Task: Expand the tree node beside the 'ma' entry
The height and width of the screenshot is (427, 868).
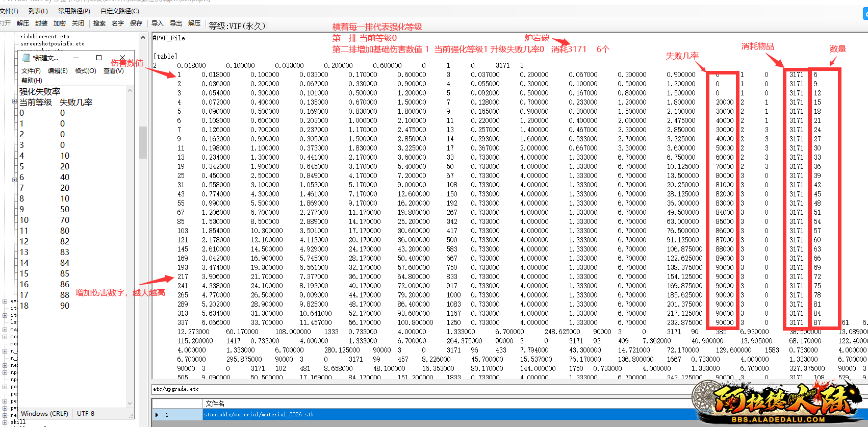Action: (x=5, y=330)
